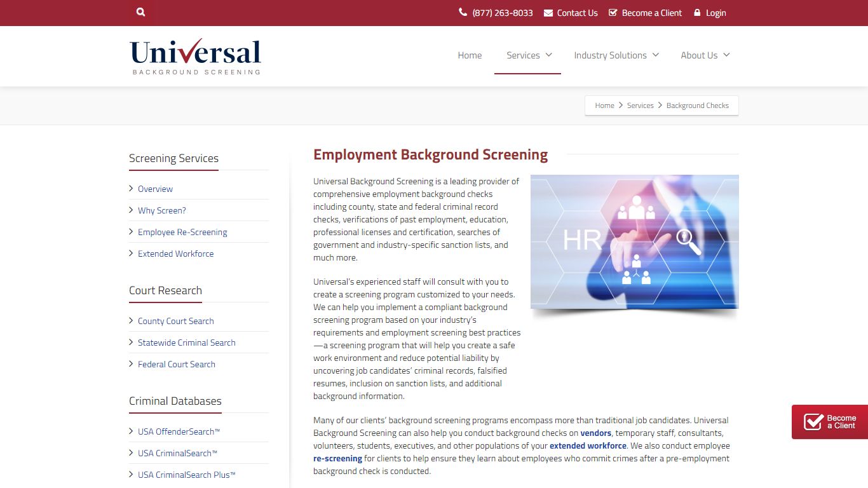Click Become a Client in top bar
The image size is (868, 488).
click(652, 13)
